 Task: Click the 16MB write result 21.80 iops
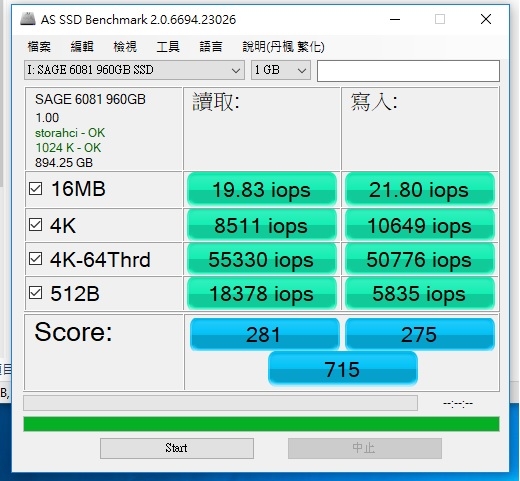[x=420, y=189]
